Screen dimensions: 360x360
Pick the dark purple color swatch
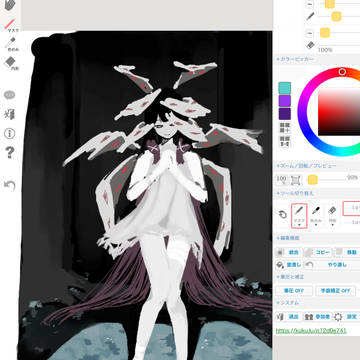[x=285, y=114]
